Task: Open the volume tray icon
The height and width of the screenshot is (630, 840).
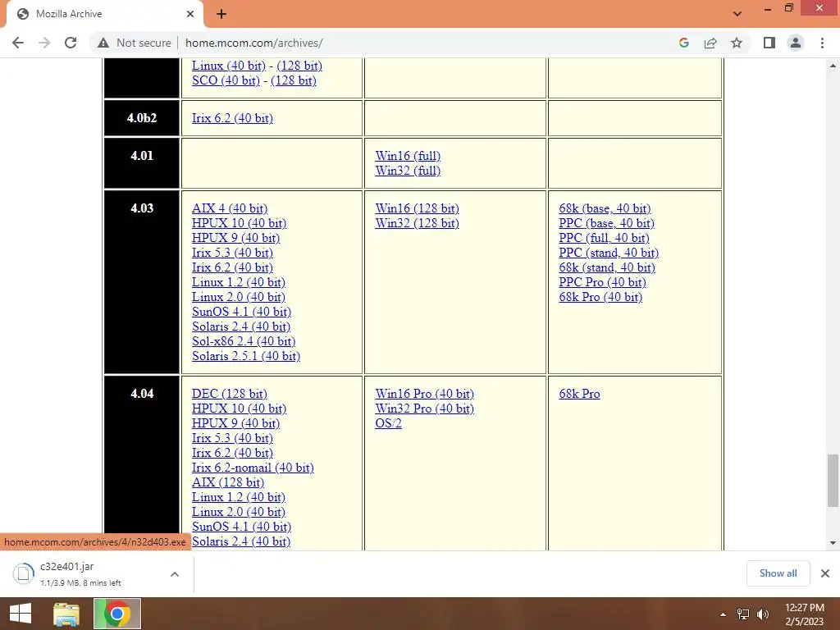Action: pyautogui.click(x=763, y=614)
